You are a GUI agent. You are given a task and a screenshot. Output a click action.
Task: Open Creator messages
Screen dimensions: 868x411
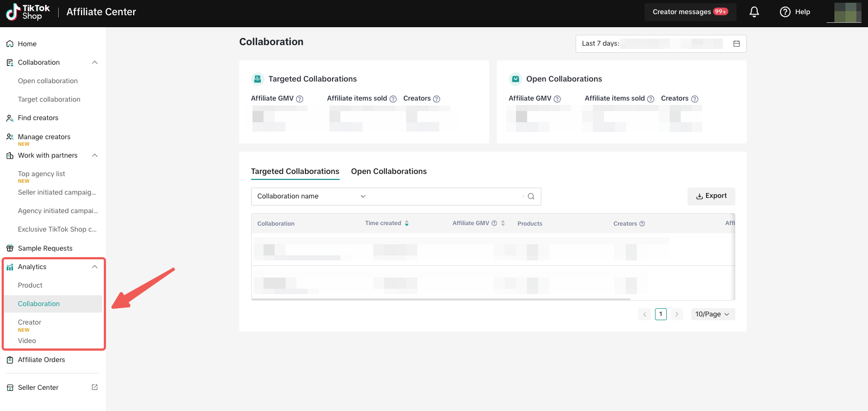[690, 12]
